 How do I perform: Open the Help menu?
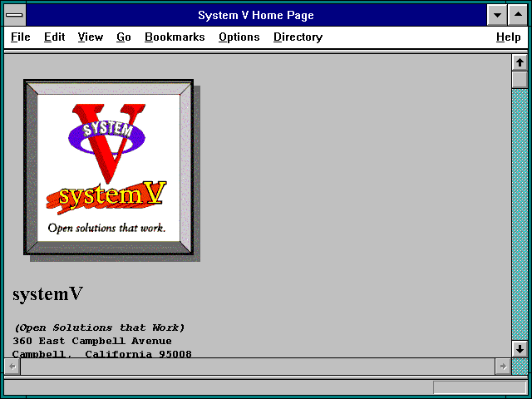(x=508, y=37)
